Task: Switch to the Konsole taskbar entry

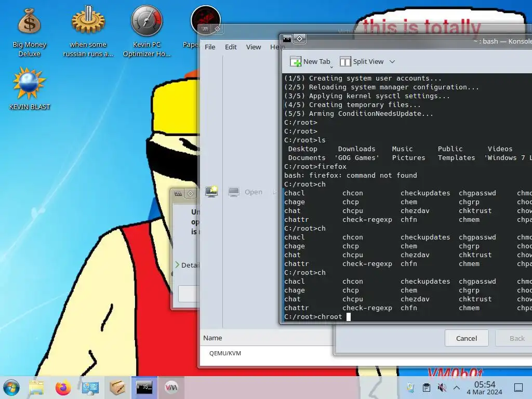Action: (144, 388)
